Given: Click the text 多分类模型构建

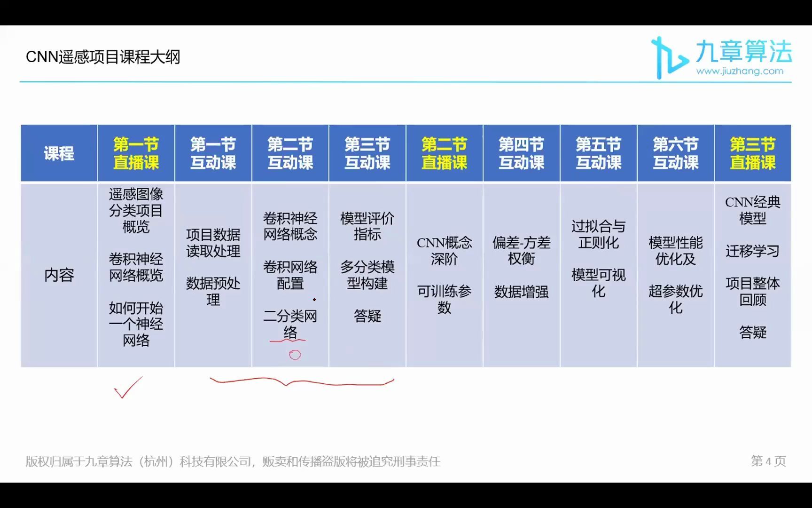Looking at the screenshot, I should pyautogui.click(x=367, y=275).
